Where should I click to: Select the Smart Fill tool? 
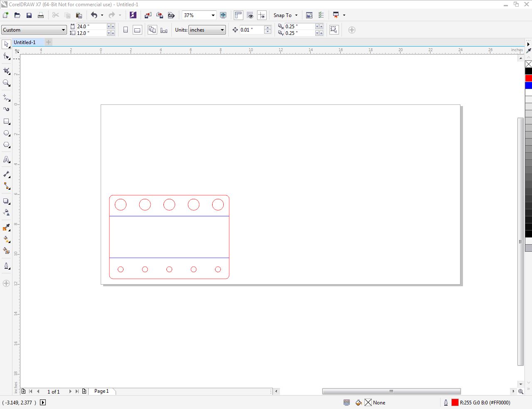click(x=6, y=251)
